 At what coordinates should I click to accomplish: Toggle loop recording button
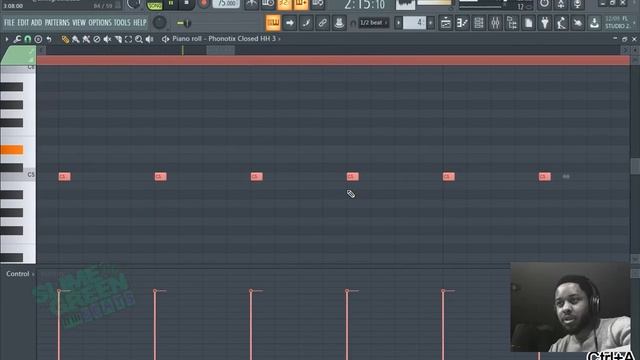[318, 4]
